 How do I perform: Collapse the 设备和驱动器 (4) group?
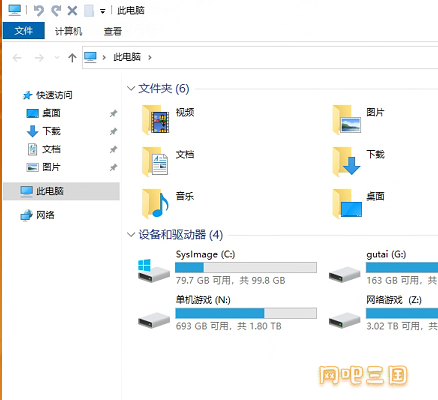[131, 234]
